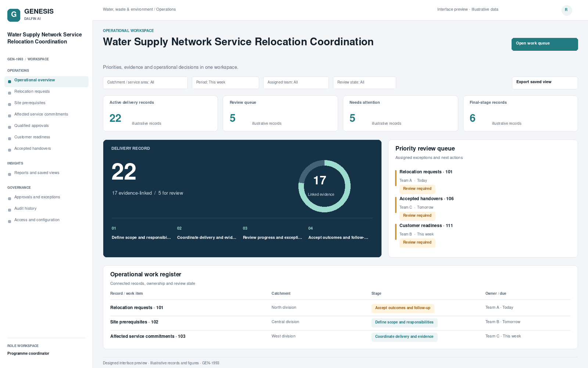588x368 pixels.
Task: Open Operational overview in the sidebar
Action: [46, 81]
